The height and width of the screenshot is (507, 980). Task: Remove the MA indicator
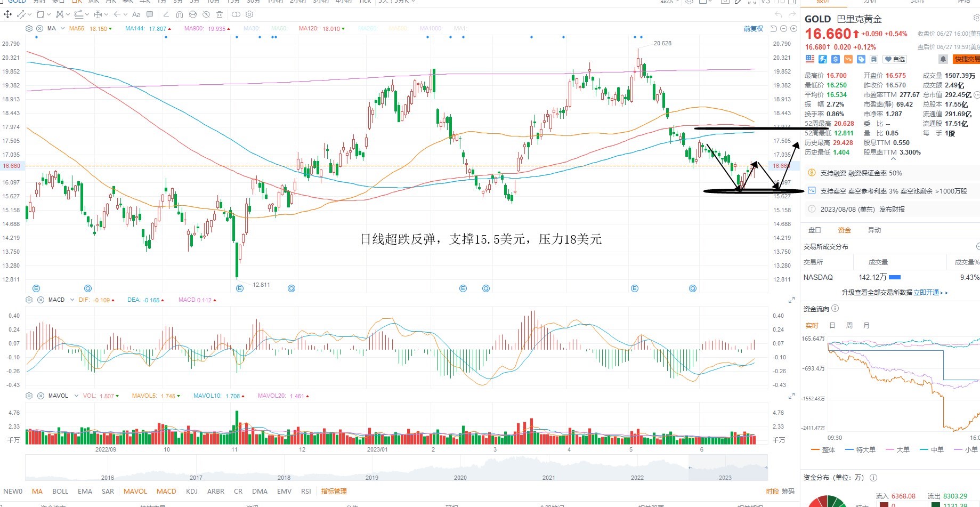point(39,28)
